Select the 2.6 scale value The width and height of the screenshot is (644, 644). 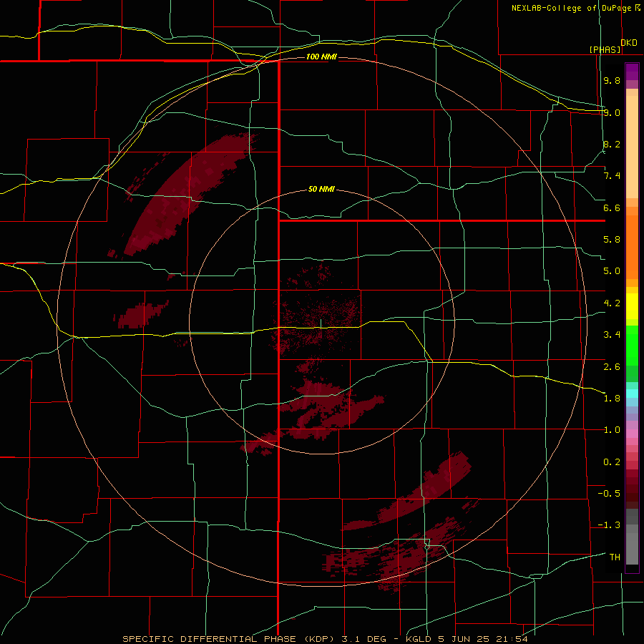(612, 366)
